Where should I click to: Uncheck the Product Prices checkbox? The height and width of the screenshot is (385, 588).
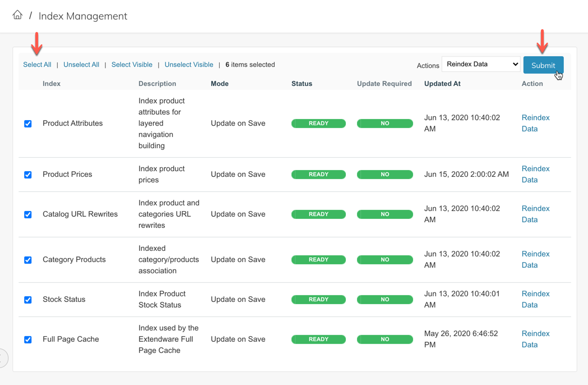pyautogui.click(x=28, y=175)
